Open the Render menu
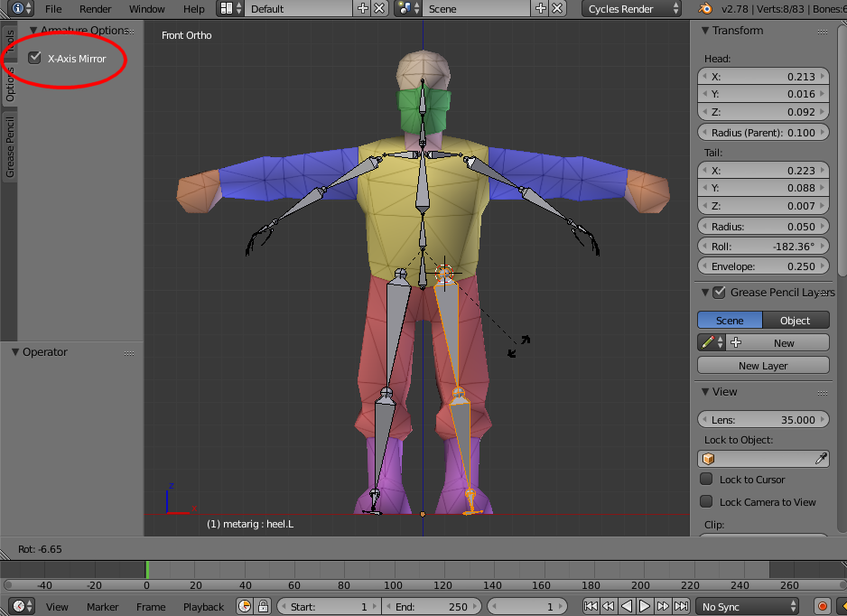 point(95,9)
